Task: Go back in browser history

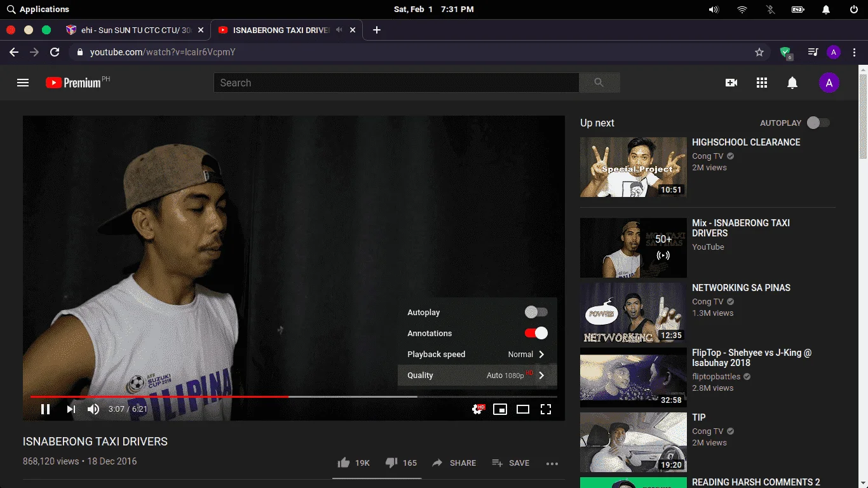Action: [x=14, y=52]
